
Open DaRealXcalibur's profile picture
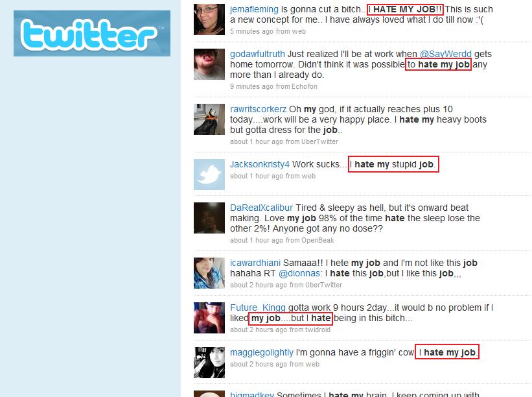coord(209,218)
